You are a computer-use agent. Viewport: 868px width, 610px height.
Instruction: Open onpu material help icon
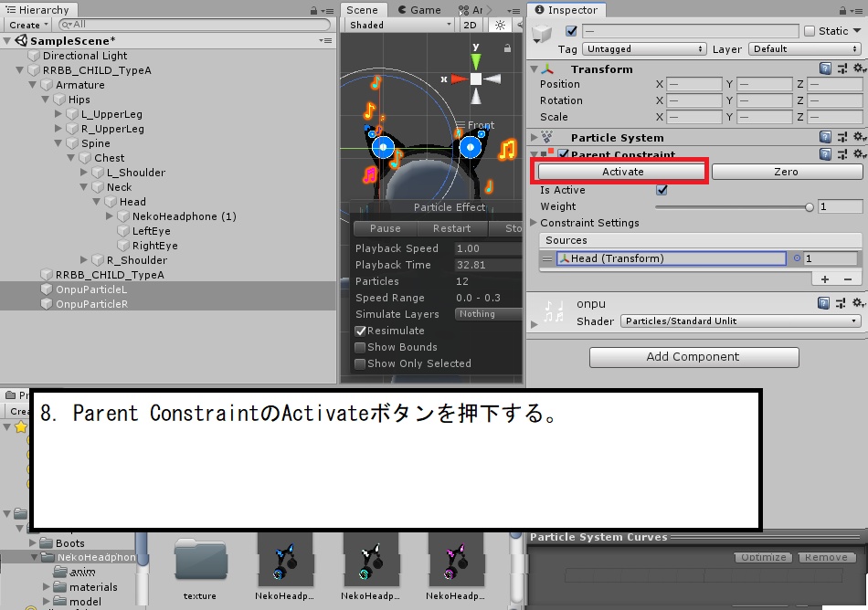823,303
